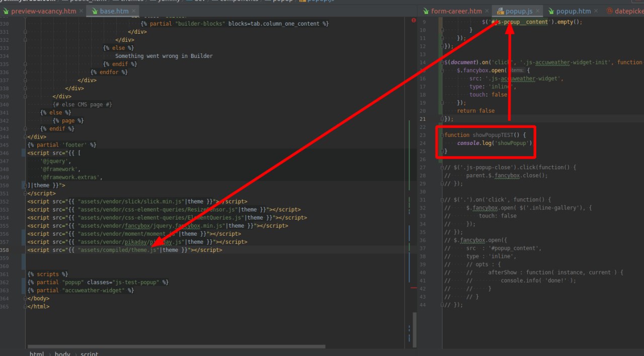Click the '{% partial 'footer' %}' line
The image size is (644, 356).
pos(62,145)
